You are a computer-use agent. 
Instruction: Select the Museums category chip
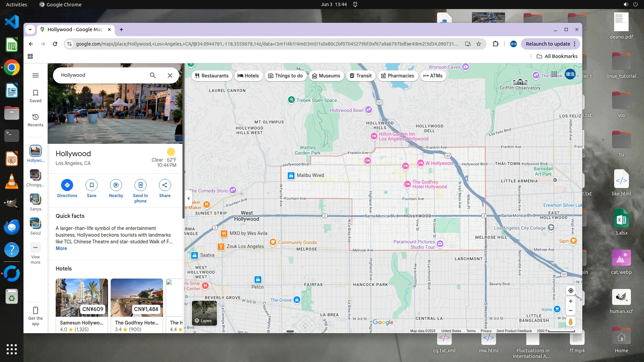(326, 76)
